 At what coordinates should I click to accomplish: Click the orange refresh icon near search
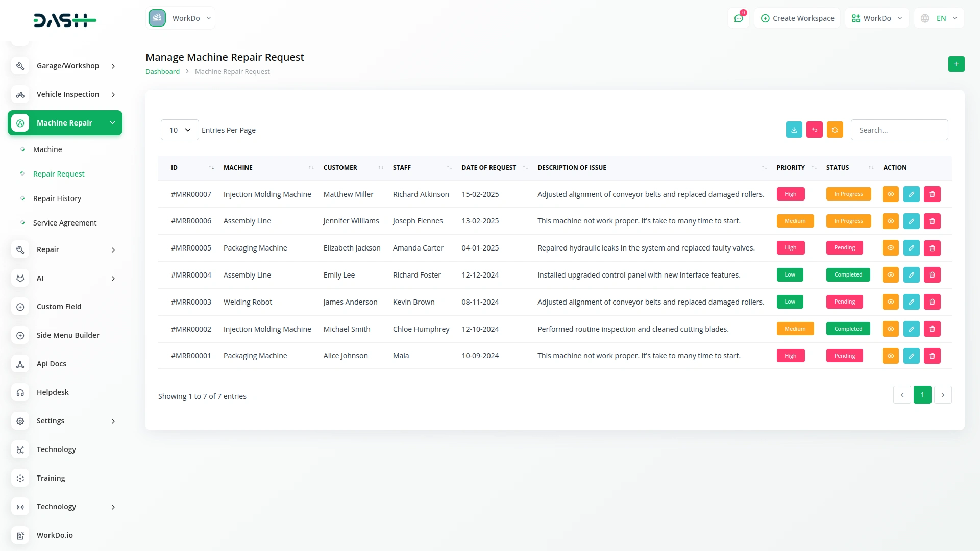point(835,130)
